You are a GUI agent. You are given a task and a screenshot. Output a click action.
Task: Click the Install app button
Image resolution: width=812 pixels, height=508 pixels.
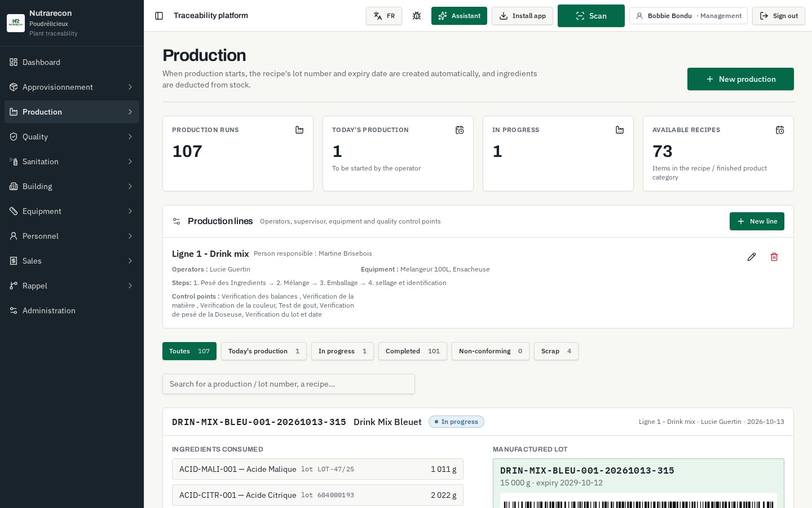coord(522,16)
